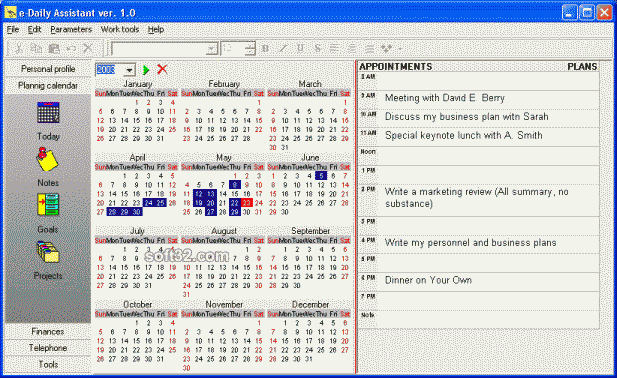Select the highlighted April 30 date
Image resolution: width=617 pixels, height=378 pixels.
point(136,212)
